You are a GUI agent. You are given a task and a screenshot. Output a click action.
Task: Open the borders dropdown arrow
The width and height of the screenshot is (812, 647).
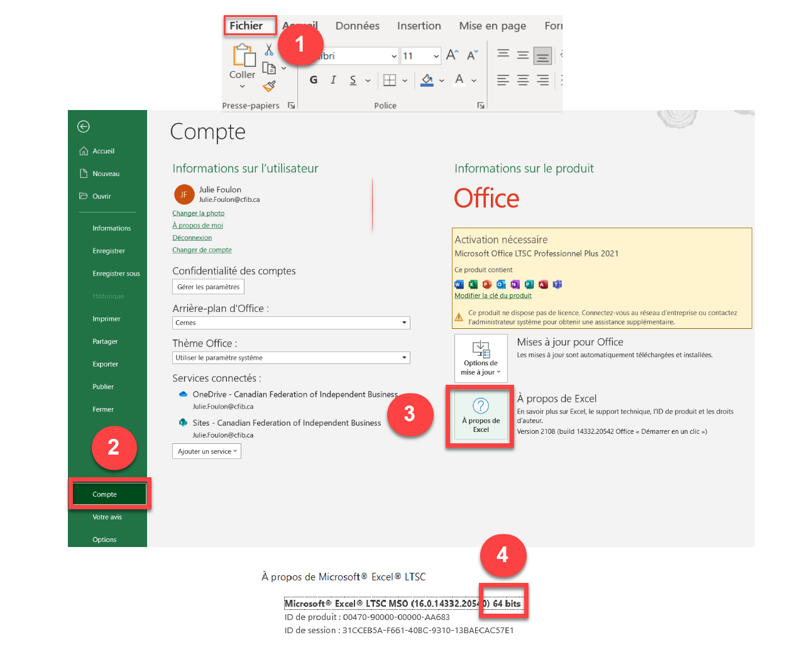tap(405, 80)
